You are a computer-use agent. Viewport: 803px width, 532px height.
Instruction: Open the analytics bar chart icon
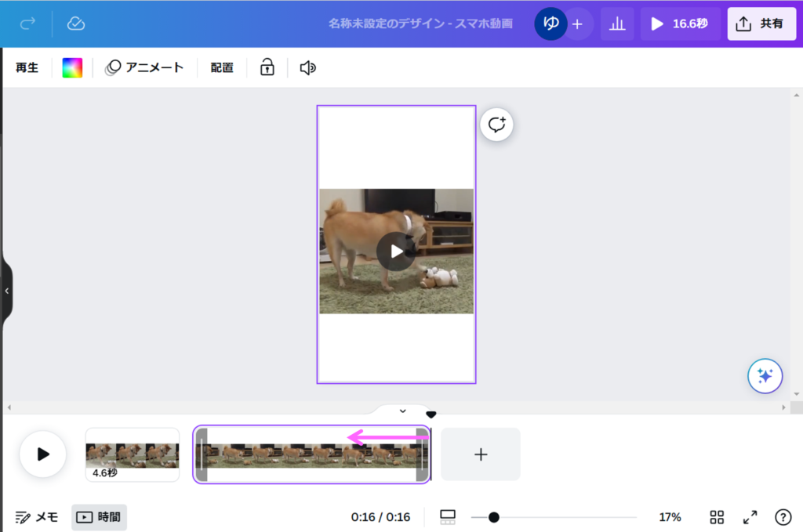[617, 24]
